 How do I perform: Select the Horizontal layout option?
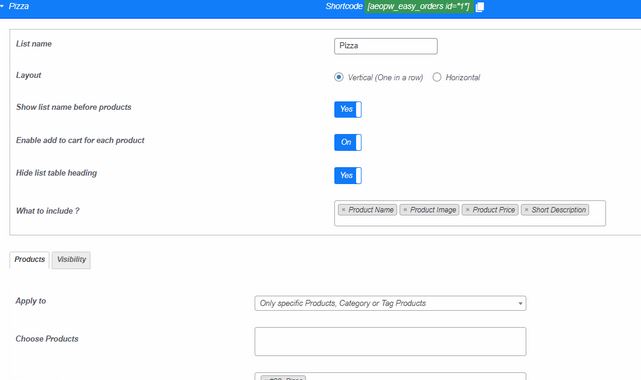pos(437,77)
